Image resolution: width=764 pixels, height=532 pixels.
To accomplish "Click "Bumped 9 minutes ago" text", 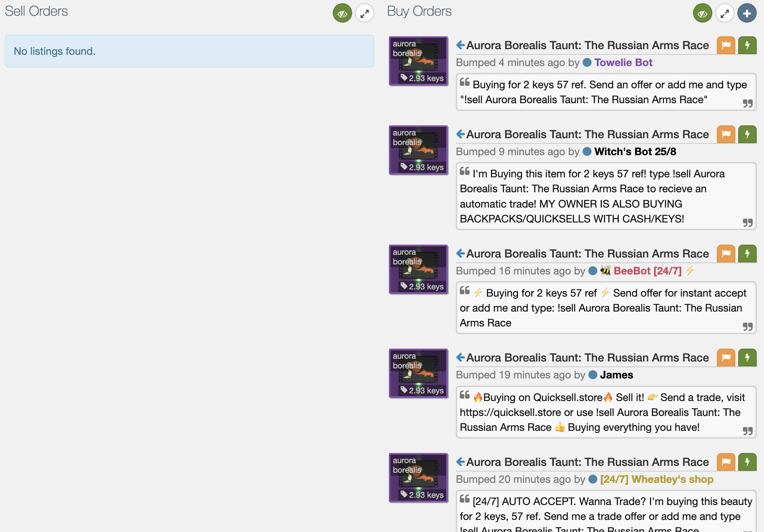I will 510,152.
